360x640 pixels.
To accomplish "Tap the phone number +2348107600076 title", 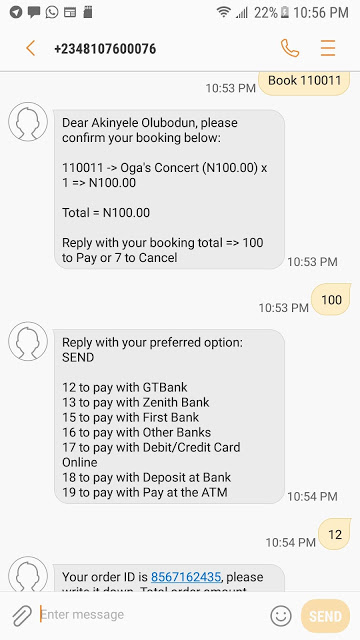I will pos(105,49).
